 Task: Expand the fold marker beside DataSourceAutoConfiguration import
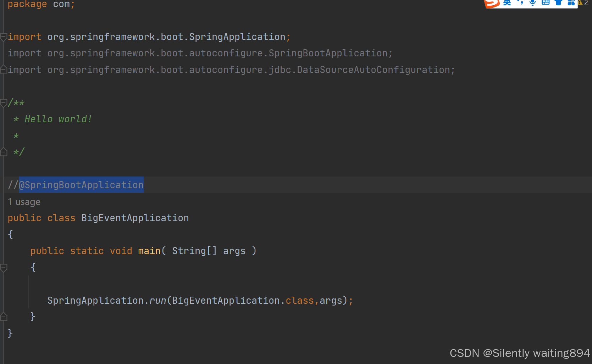click(3, 69)
